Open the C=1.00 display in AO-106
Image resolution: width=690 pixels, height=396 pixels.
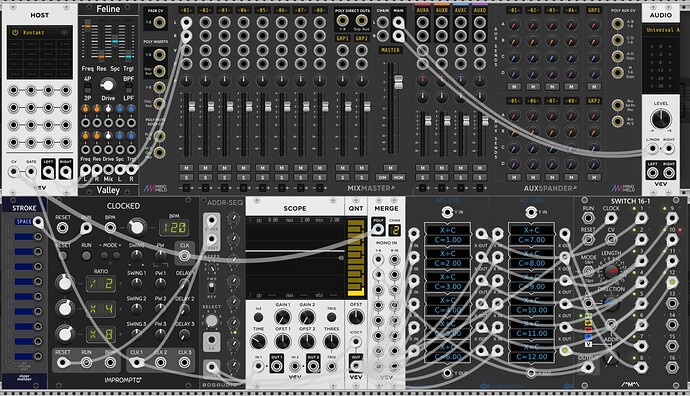click(448, 240)
